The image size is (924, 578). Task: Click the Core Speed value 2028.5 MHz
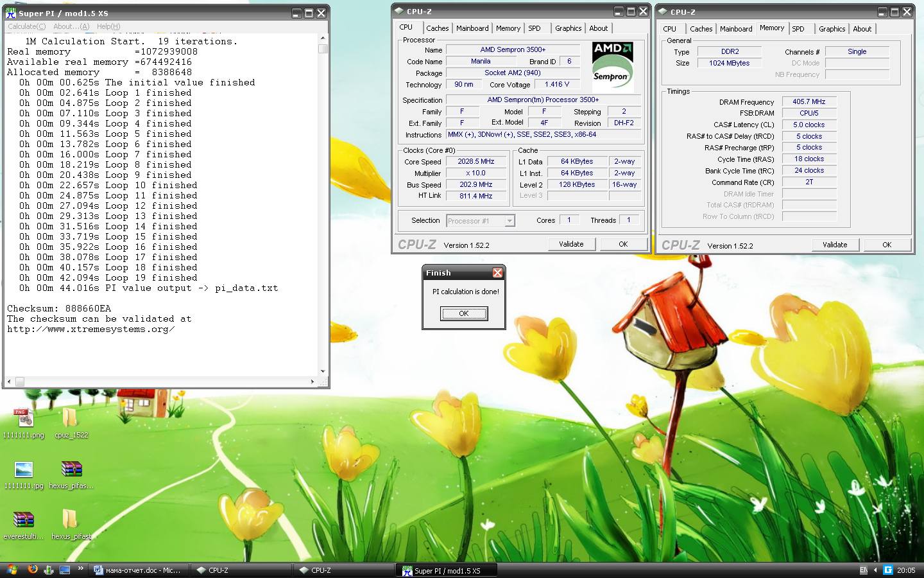point(476,162)
